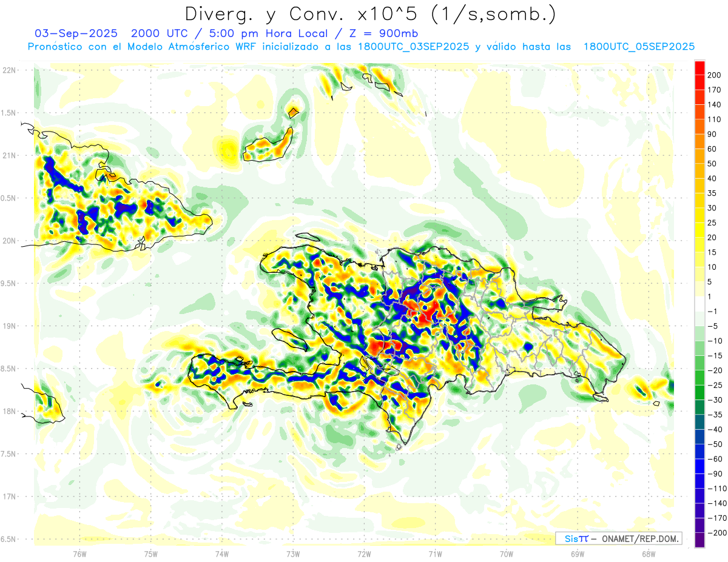Click the '8.5N' latitude label
The height and width of the screenshot is (562, 728).
8,368
